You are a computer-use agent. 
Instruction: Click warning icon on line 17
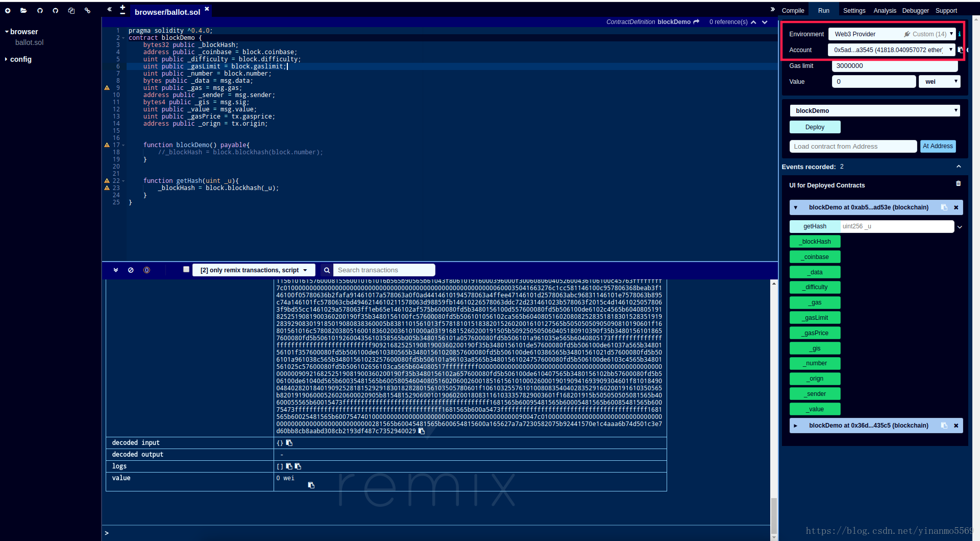pyautogui.click(x=107, y=145)
